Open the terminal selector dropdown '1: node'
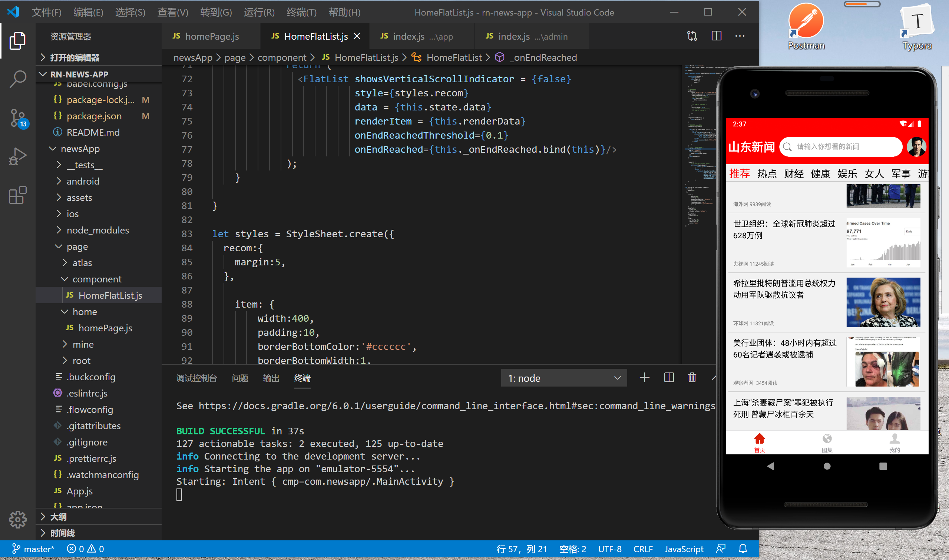949x560 pixels. [x=564, y=378]
